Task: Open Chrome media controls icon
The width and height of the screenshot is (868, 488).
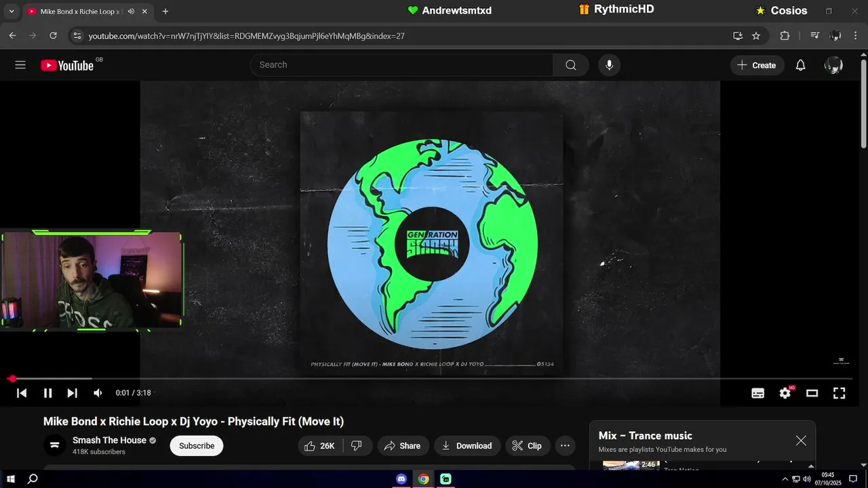Action: 815,36
